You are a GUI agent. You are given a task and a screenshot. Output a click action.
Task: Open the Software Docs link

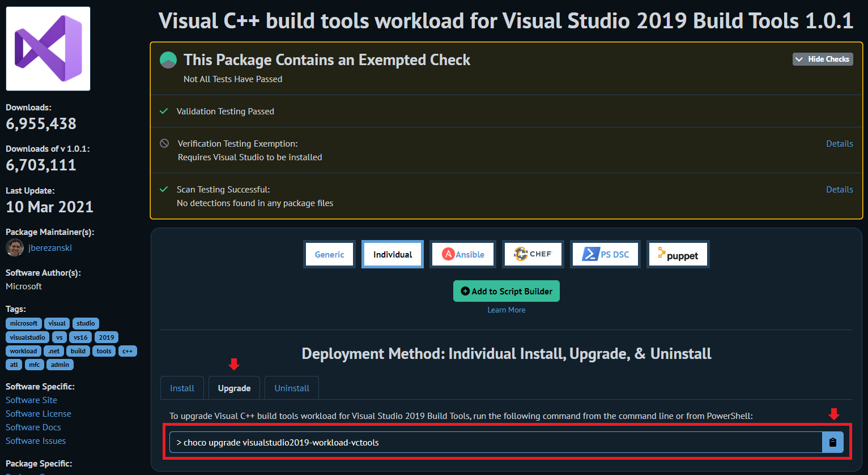(x=33, y=427)
